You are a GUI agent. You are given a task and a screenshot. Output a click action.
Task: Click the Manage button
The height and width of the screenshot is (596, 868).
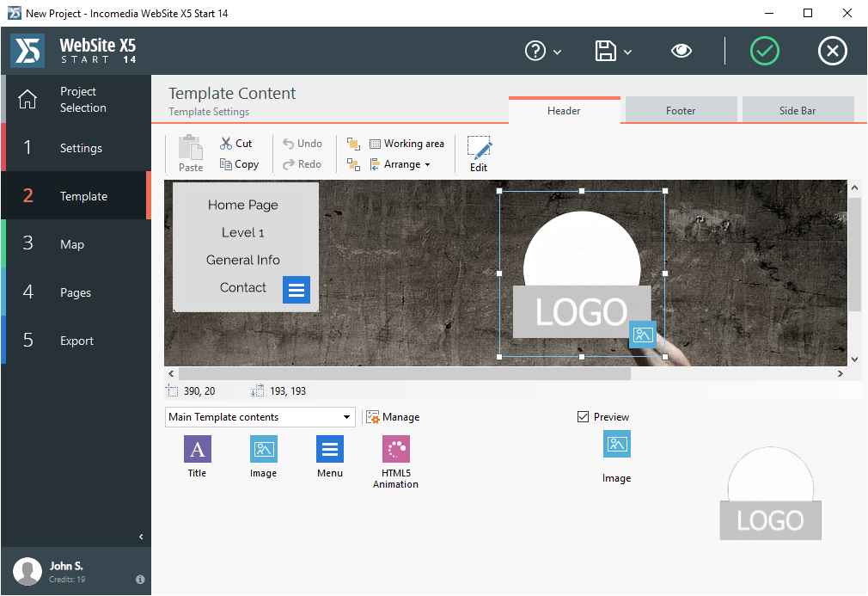click(393, 417)
